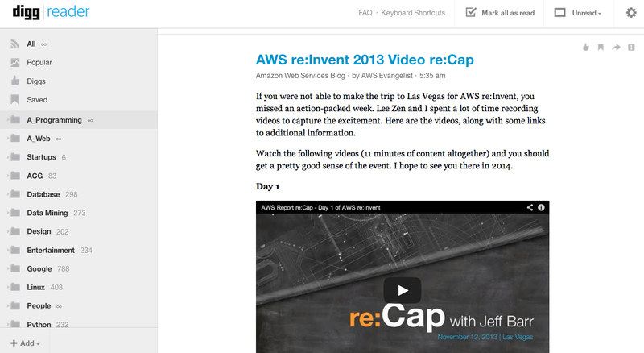Click Mark all as read
The width and height of the screenshot is (644, 353).
point(508,13)
